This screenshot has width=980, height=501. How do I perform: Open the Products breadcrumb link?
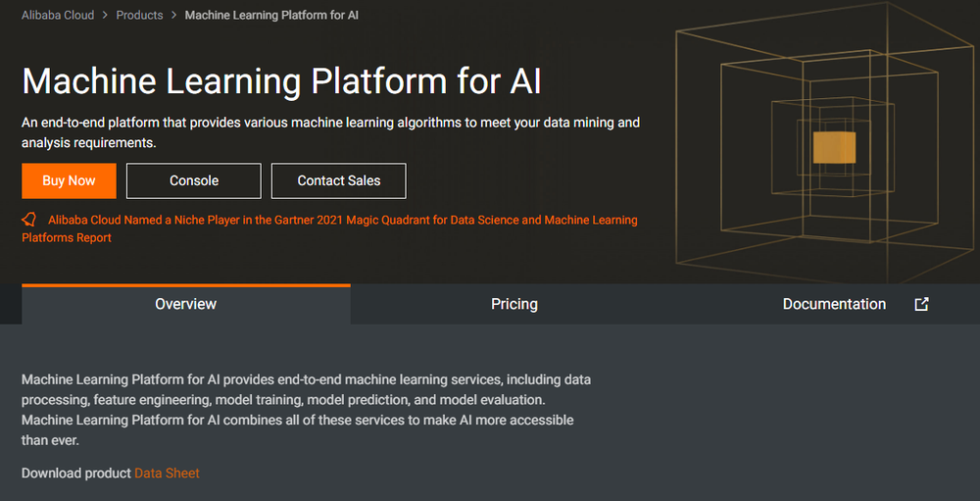139,16
